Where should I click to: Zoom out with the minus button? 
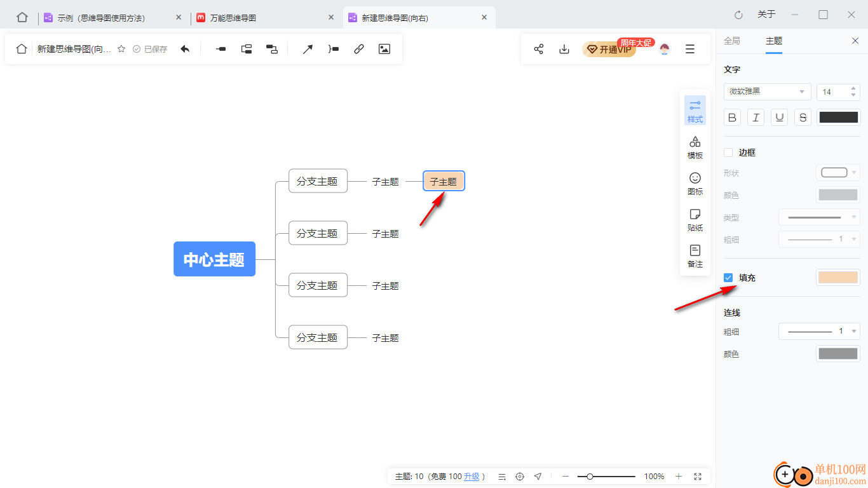point(565,477)
